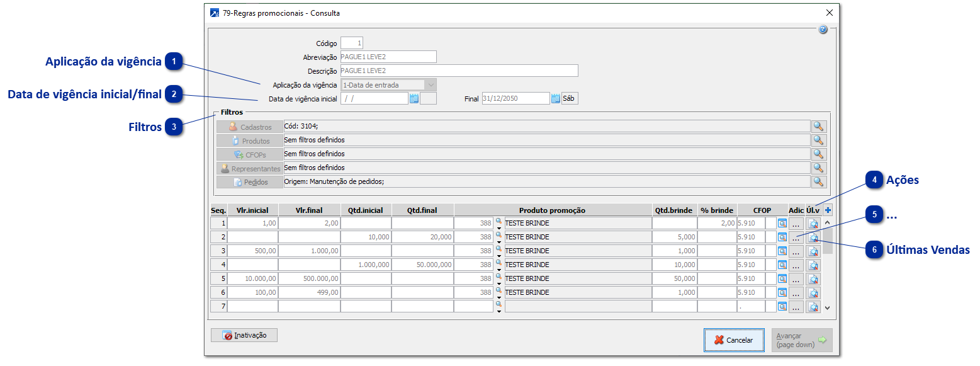Click the Inativação button

click(244, 336)
